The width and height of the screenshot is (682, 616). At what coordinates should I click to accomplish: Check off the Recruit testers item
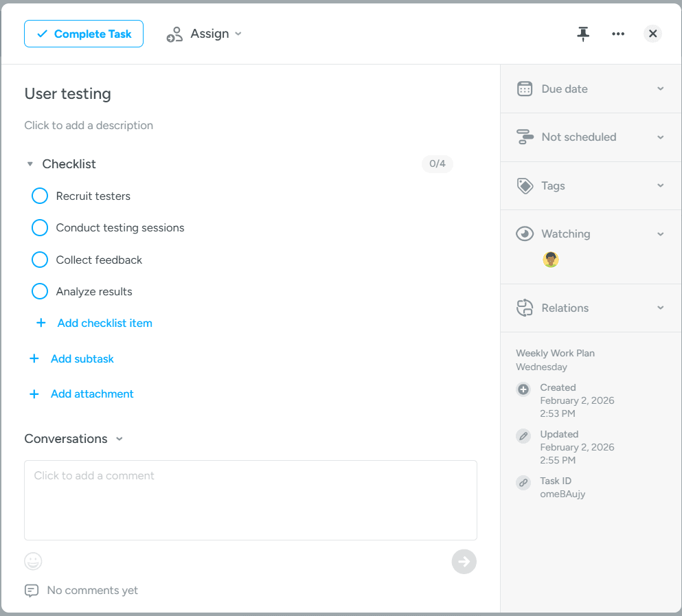click(40, 196)
